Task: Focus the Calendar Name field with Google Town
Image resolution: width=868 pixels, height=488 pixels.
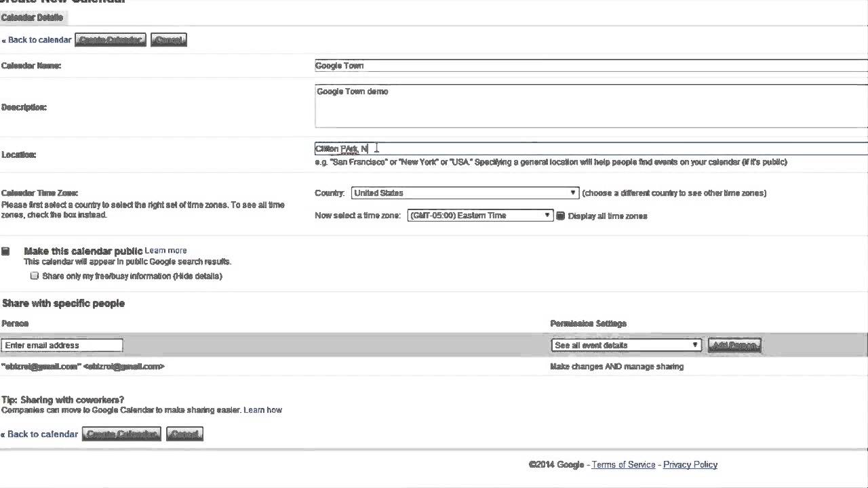Action: [591, 66]
